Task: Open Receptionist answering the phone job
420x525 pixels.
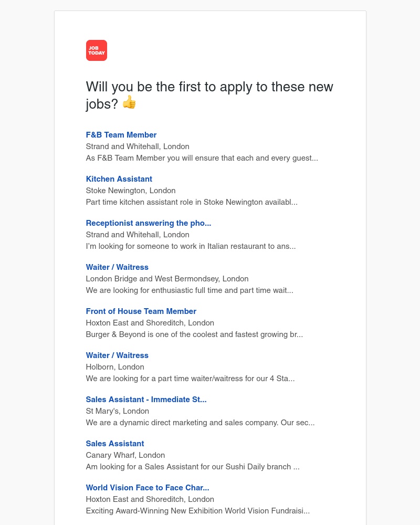Action: tap(149, 223)
